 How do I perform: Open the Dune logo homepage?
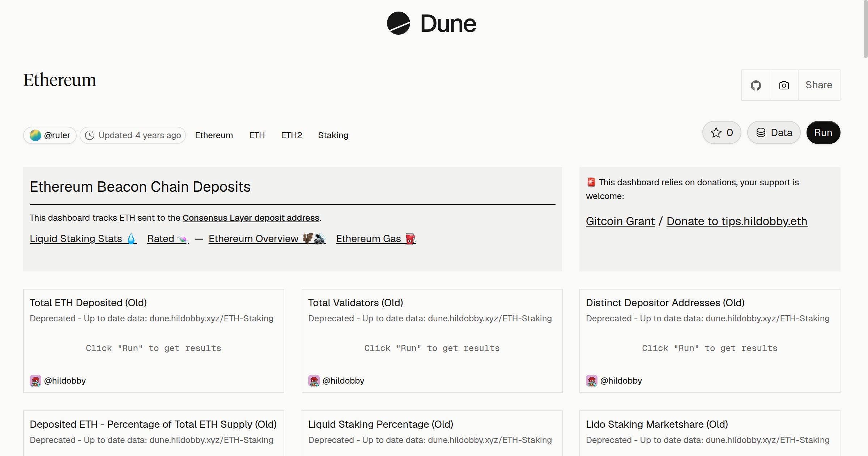[x=431, y=24]
